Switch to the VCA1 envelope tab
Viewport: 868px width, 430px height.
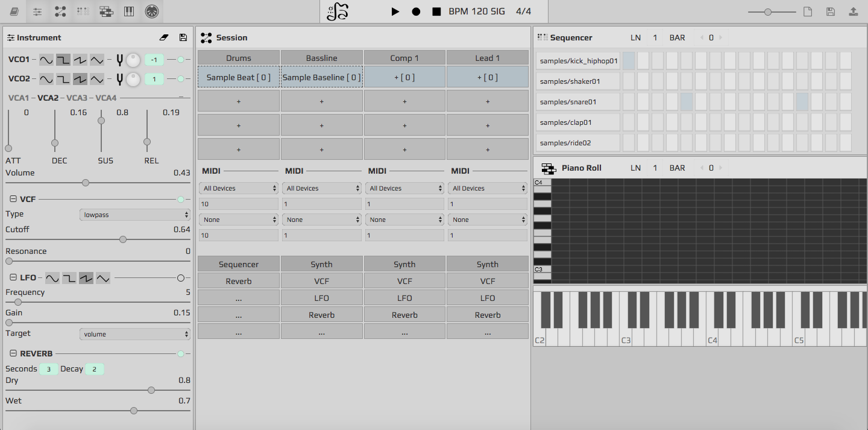[x=18, y=98]
